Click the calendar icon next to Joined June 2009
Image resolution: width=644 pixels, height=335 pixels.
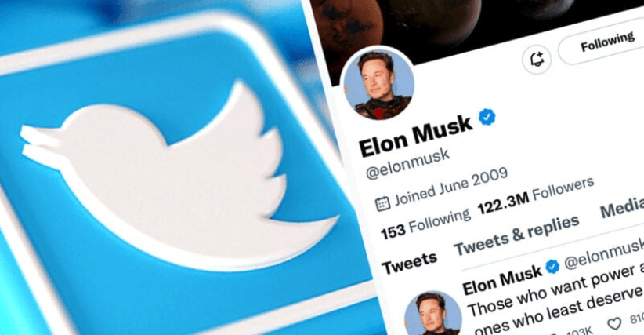click(382, 203)
